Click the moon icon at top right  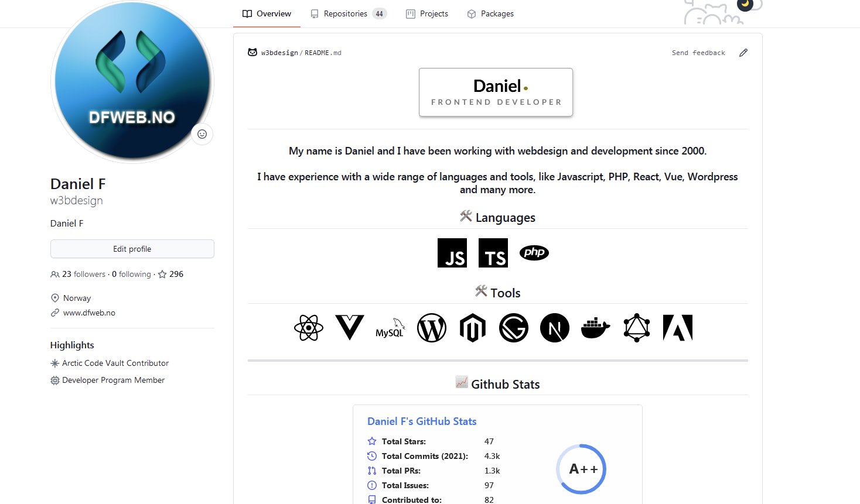click(x=745, y=4)
